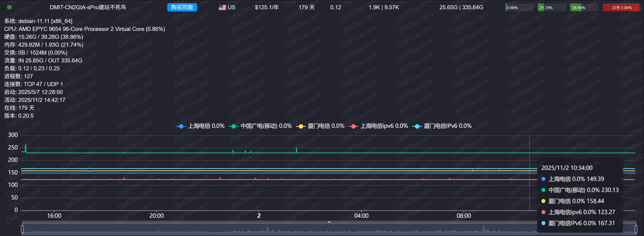Click the blue 上海电信 legend marker
Screen dimensions: 644x236
[181, 126]
